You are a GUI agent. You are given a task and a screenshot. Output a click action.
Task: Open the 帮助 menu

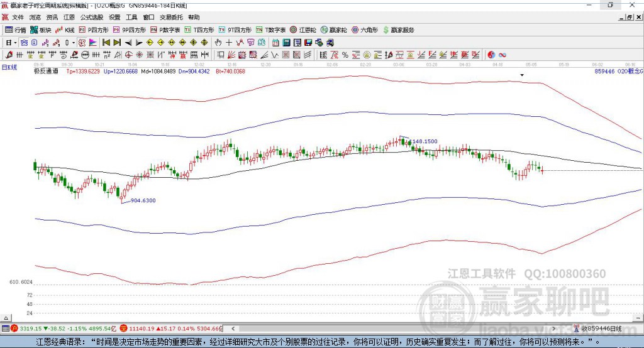[194, 17]
